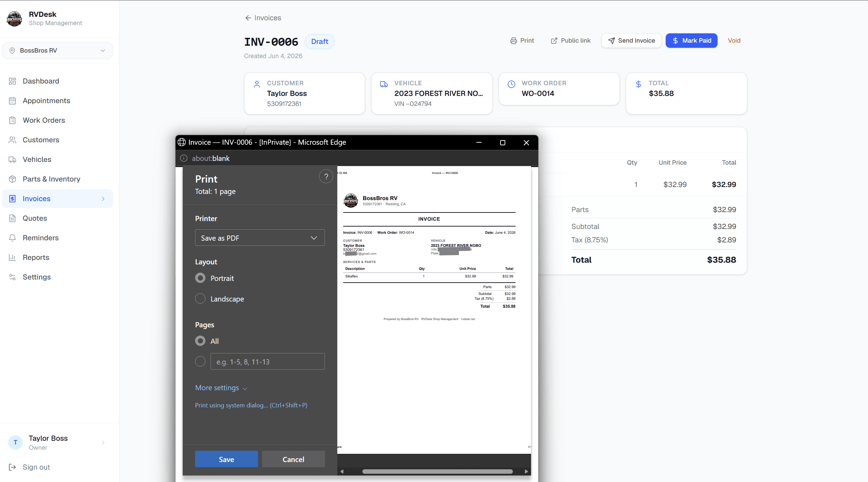868x482 pixels.
Task: Click the page range input field
Action: pyautogui.click(x=268, y=361)
